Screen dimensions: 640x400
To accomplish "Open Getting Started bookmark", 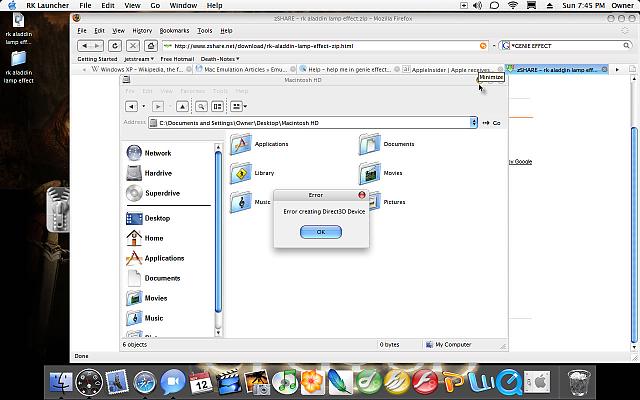I will (x=97, y=59).
